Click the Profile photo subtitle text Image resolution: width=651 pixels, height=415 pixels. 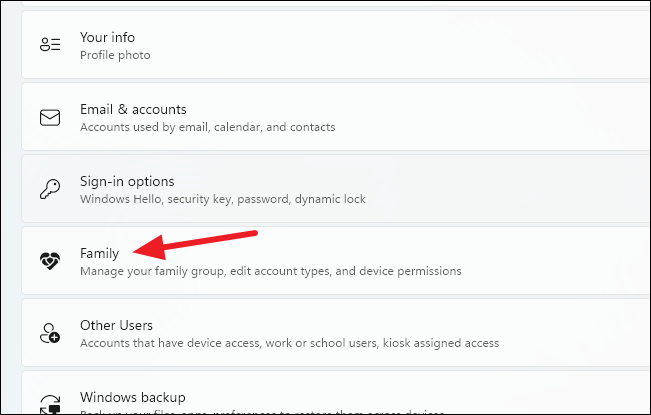coord(115,55)
